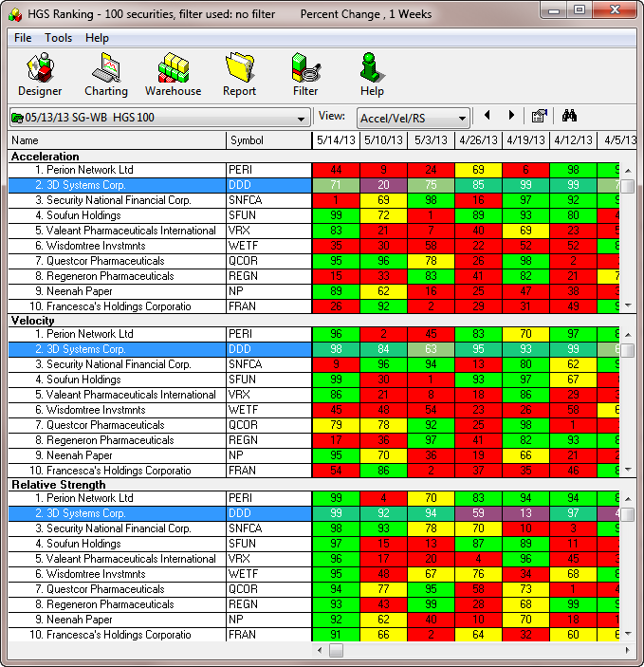The height and width of the screenshot is (667, 644).
Task: Click the 5/14/13 column header
Action: point(336,140)
